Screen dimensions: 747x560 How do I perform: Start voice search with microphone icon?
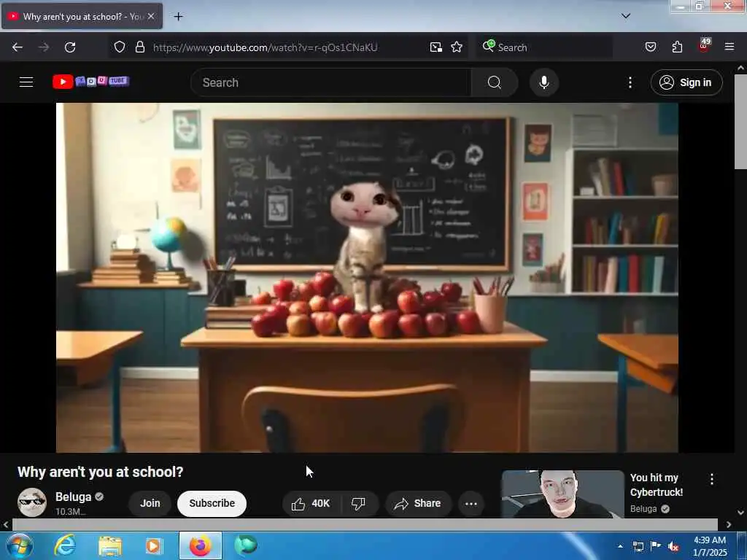[x=544, y=82]
